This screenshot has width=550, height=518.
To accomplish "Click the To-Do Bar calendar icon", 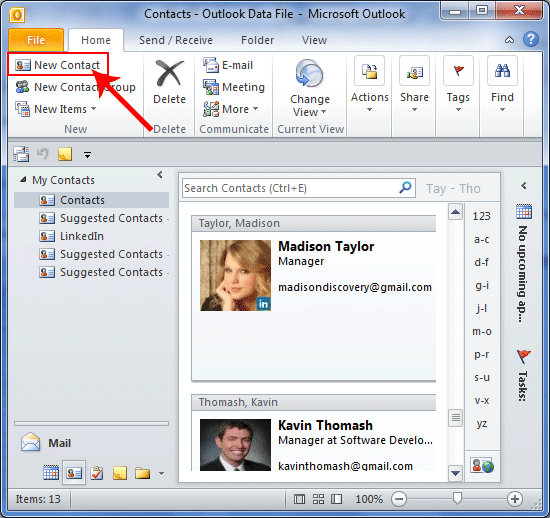I will pyautogui.click(x=524, y=212).
